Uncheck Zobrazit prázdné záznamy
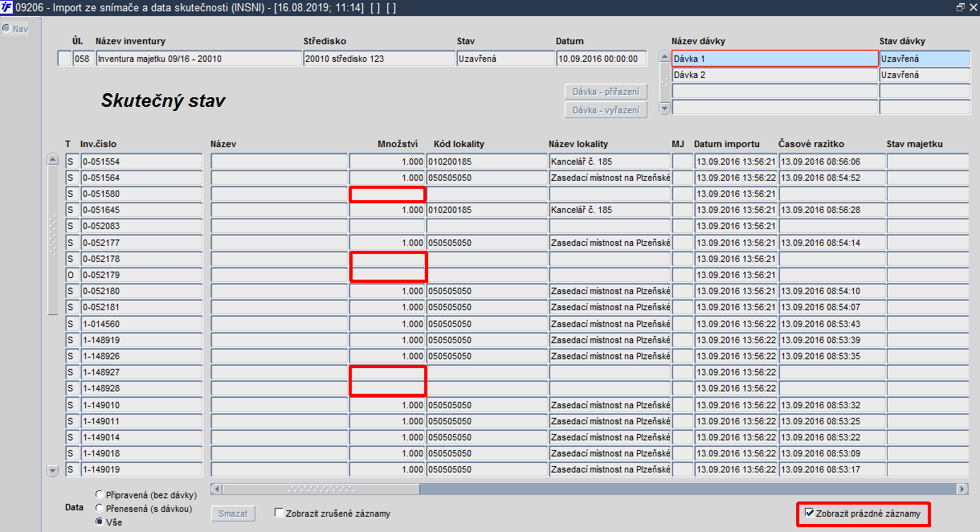The height and width of the screenshot is (532, 980). point(810,513)
